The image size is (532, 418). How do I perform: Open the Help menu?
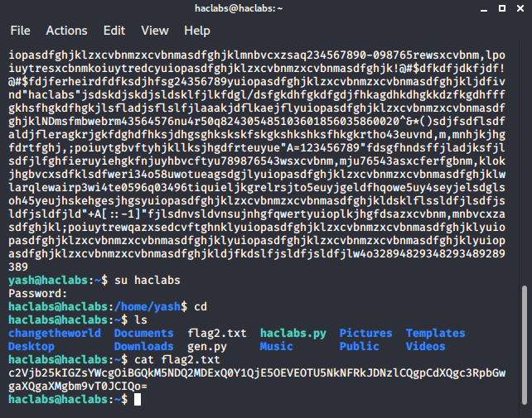click(197, 31)
